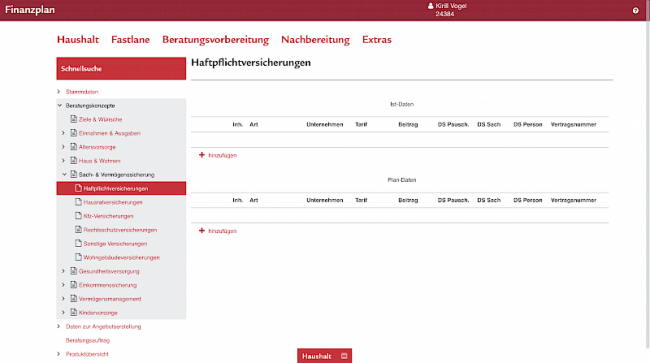The width and height of the screenshot is (650, 363).
Task: Open the help question mark icon
Action: [635, 10]
